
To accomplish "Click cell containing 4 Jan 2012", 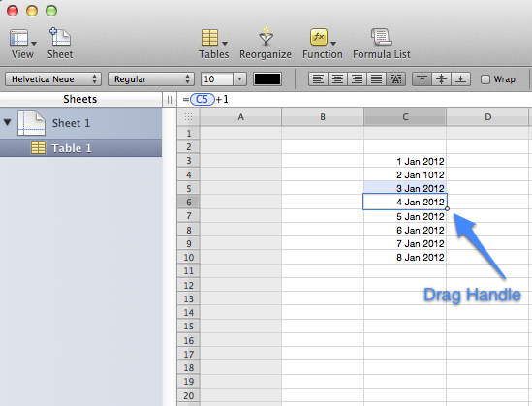I will point(405,203).
